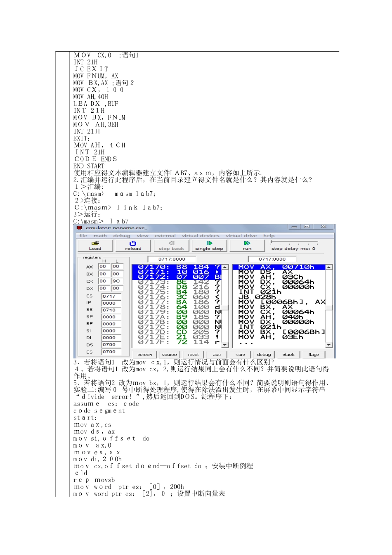Click the SS register field
The width and height of the screenshot is (392, 555).
coord(111,310)
